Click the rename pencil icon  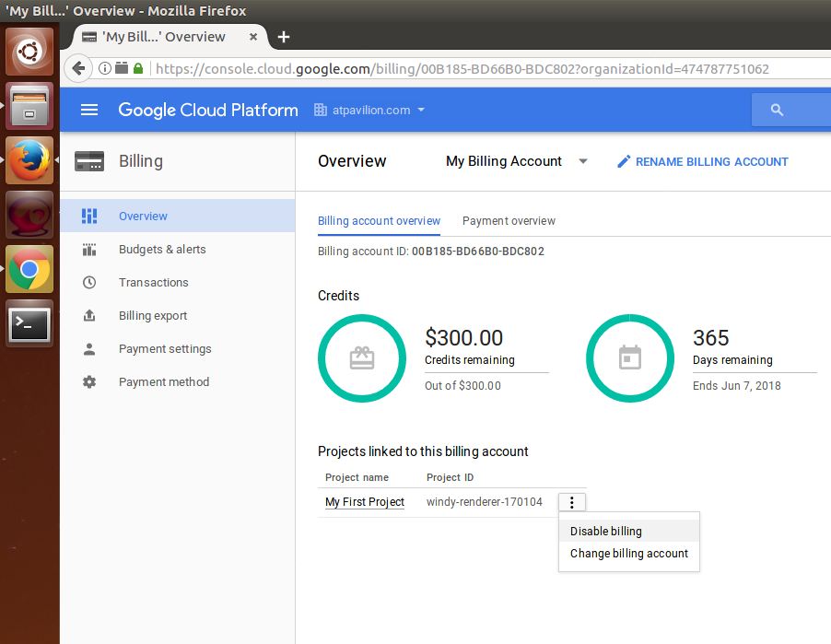(624, 161)
